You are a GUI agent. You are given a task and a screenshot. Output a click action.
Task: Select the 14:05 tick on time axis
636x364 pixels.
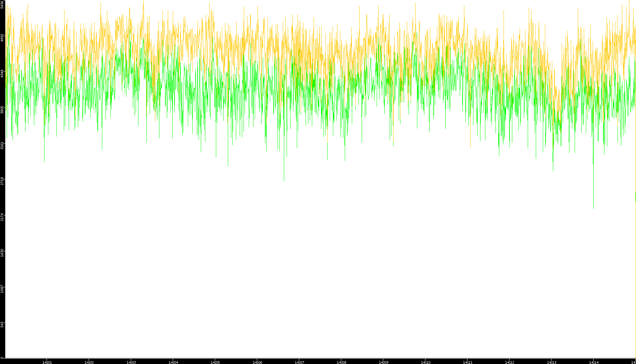pos(215,362)
